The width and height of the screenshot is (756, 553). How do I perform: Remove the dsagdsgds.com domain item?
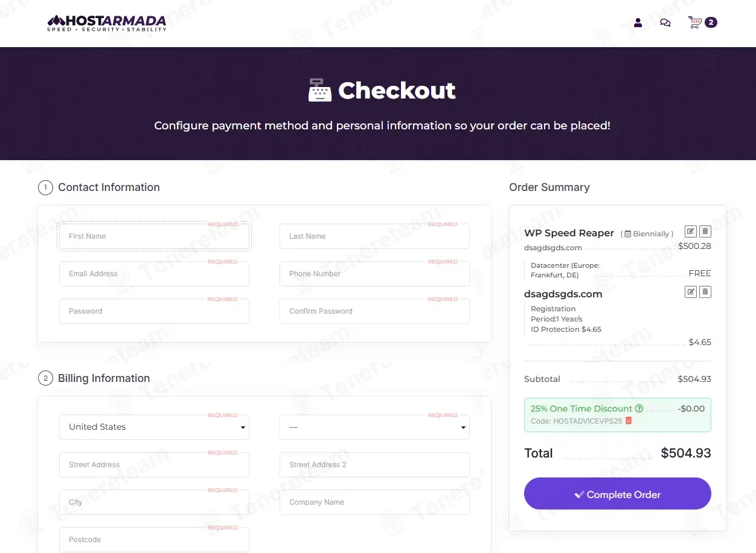705,292
